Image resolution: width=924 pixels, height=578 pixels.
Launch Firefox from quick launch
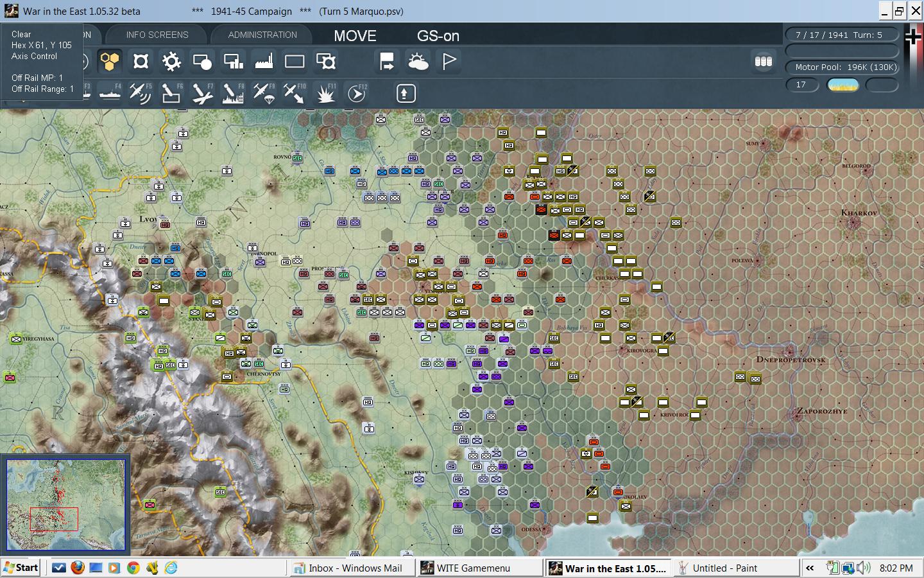click(77, 568)
